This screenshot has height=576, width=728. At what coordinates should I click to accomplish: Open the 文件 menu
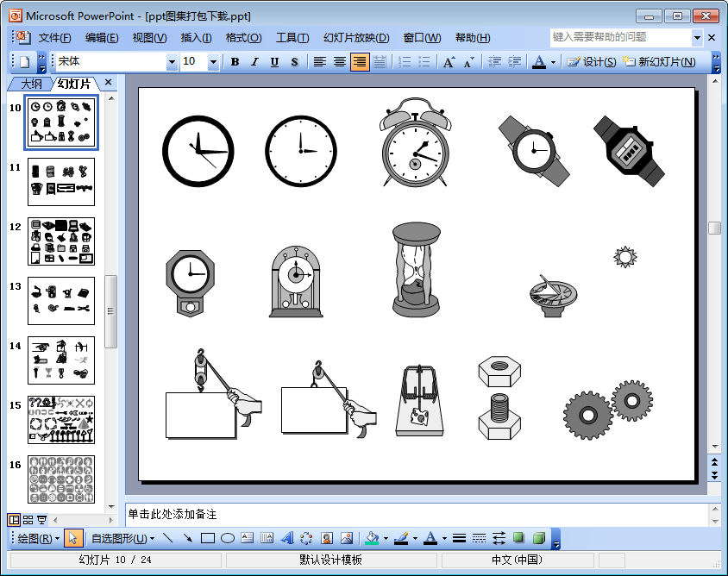click(54, 38)
